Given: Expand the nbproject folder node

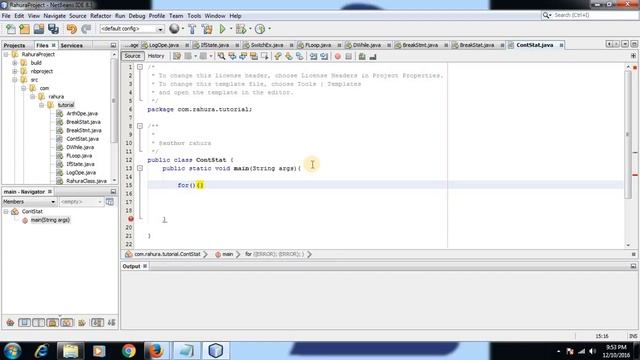Looking at the screenshot, I should pyautogui.click(x=15, y=71).
